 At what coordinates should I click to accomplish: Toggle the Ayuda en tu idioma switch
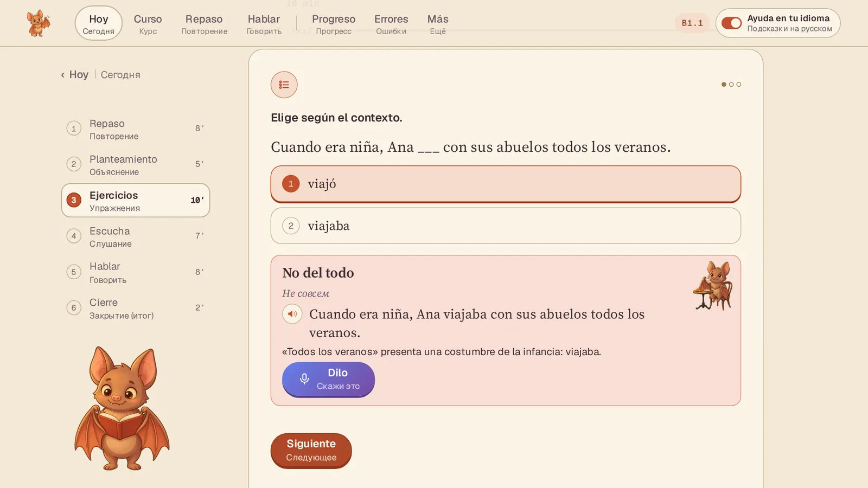(x=732, y=23)
